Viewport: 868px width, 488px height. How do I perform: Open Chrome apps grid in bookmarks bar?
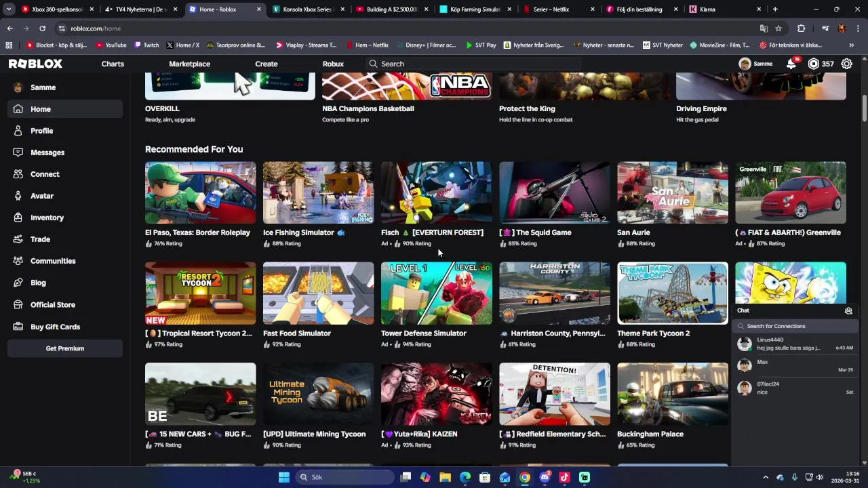click(x=9, y=45)
